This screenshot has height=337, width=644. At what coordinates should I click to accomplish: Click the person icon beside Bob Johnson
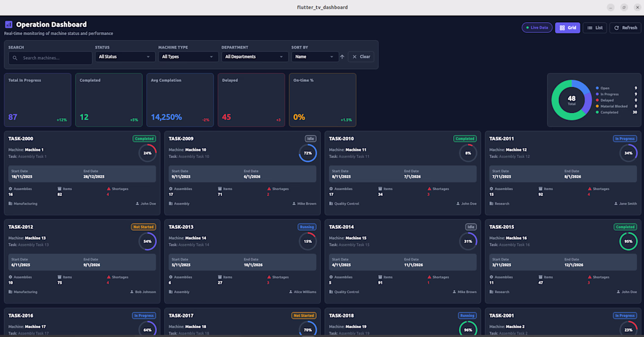[132, 292]
